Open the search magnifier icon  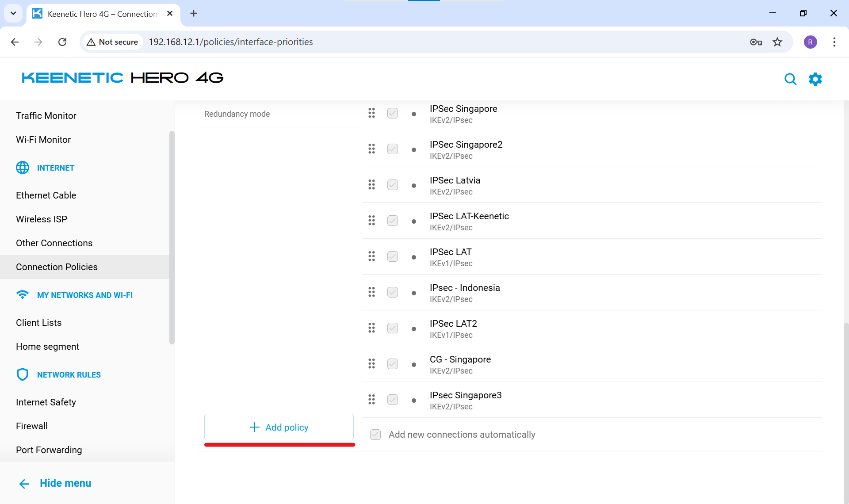790,79
